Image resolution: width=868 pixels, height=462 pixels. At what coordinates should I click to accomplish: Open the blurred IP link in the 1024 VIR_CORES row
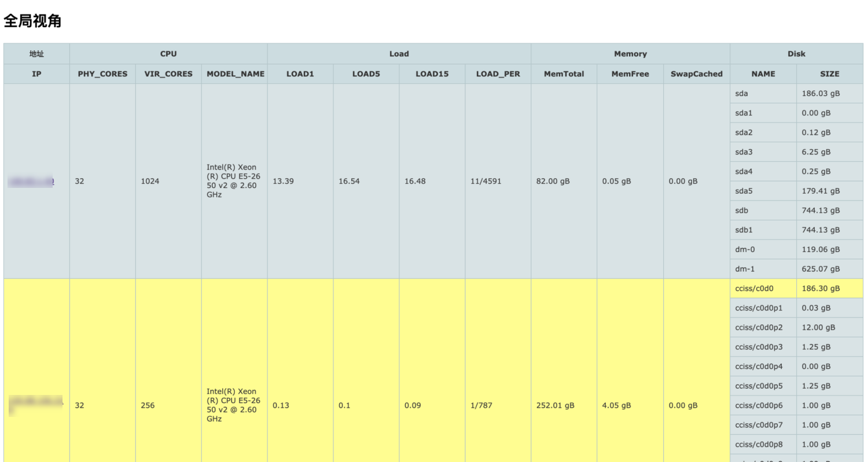(x=31, y=182)
